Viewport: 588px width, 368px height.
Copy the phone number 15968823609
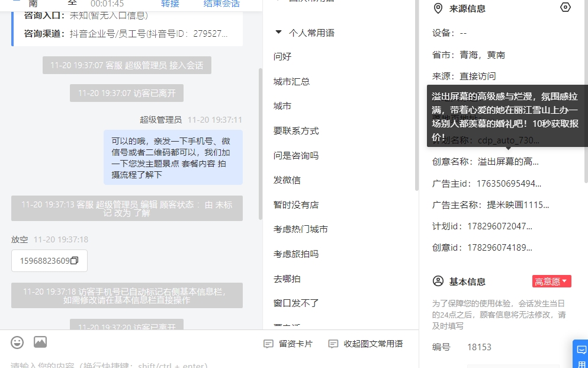(x=74, y=260)
